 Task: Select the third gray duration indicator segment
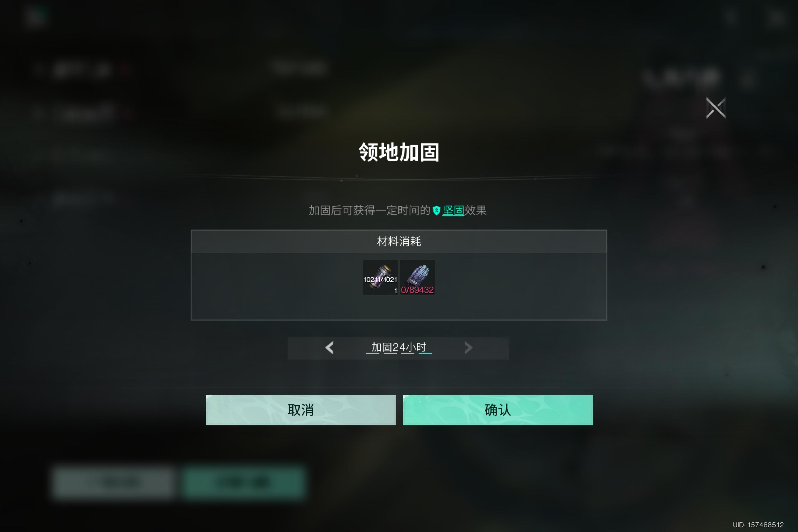tap(408, 354)
